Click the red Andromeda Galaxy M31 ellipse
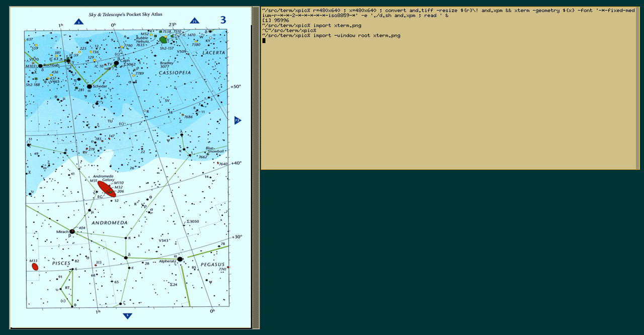 (107, 189)
